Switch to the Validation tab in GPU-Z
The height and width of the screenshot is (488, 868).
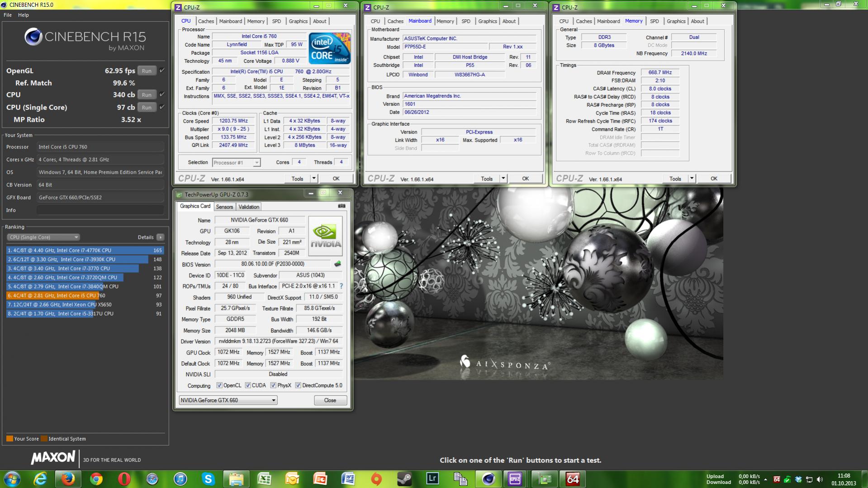[249, 207]
